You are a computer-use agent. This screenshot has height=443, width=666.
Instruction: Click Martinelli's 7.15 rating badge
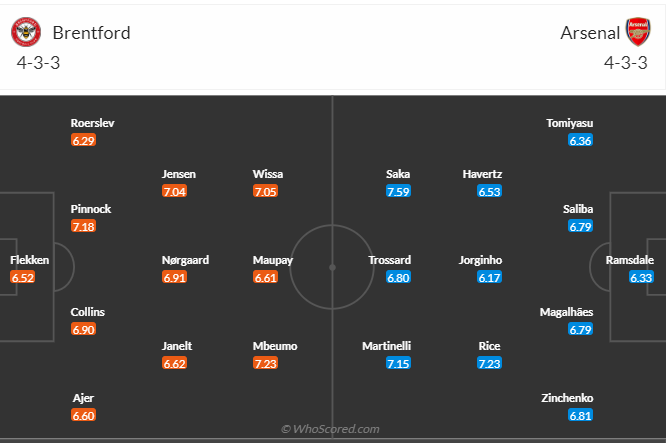pos(398,363)
